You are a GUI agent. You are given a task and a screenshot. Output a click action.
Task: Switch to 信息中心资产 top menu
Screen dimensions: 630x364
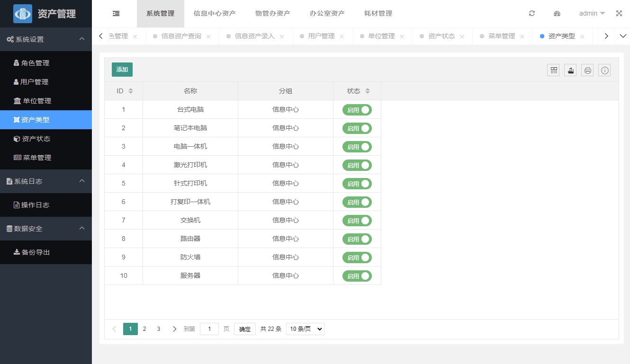click(x=215, y=14)
